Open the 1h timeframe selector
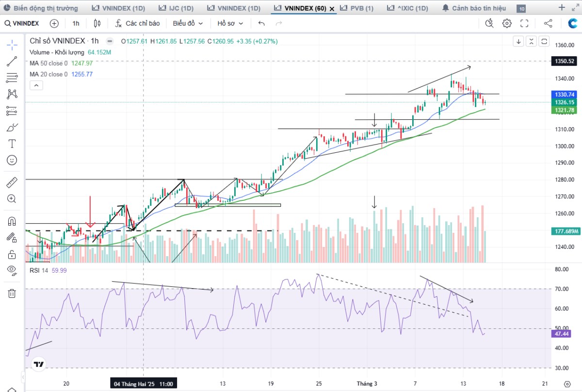This screenshot has height=392, width=582. tap(76, 23)
